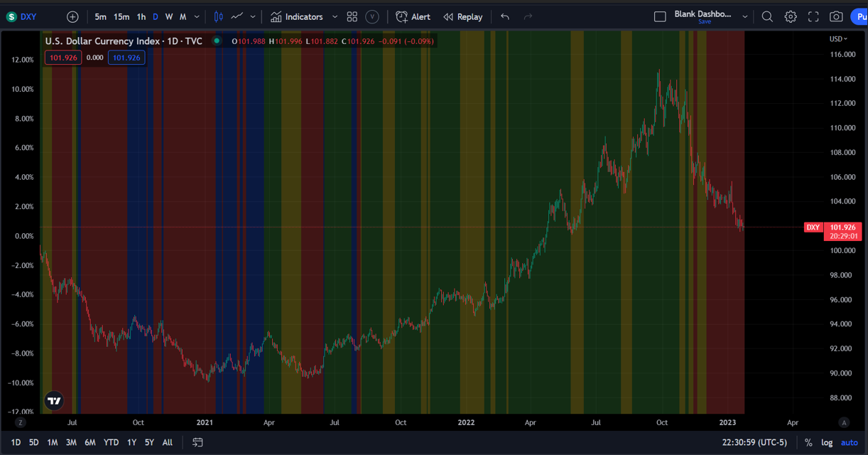The height and width of the screenshot is (455, 868).
Task: Select the D daily timeframe
Action: [x=156, y=16]
